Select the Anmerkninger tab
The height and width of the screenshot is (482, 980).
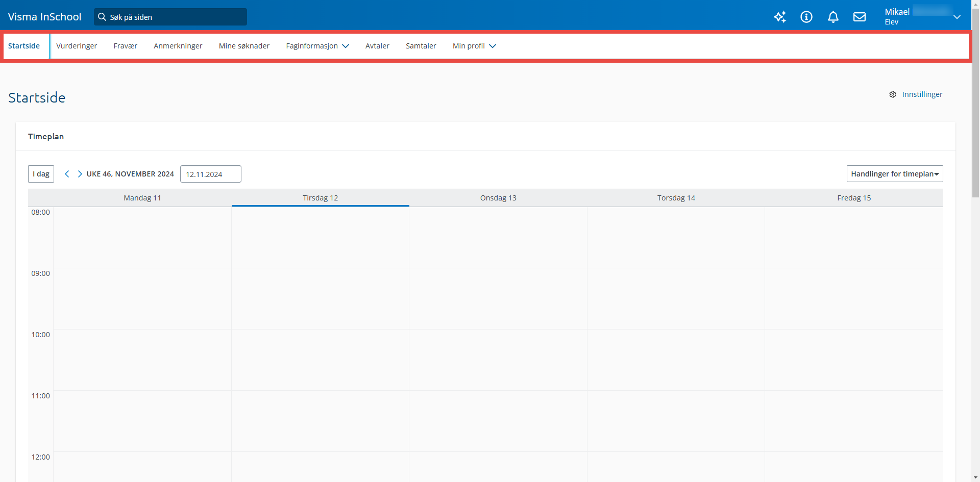click(178, 46)
